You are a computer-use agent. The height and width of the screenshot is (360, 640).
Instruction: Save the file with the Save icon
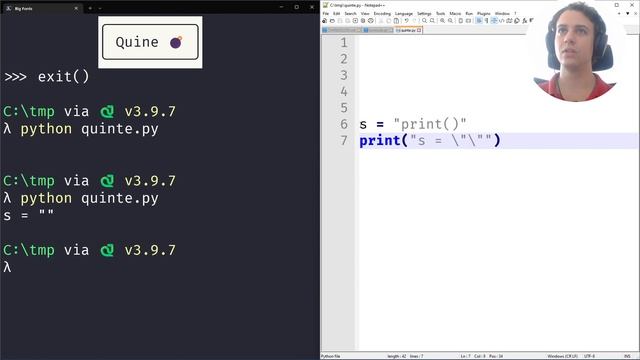(340, 21)
